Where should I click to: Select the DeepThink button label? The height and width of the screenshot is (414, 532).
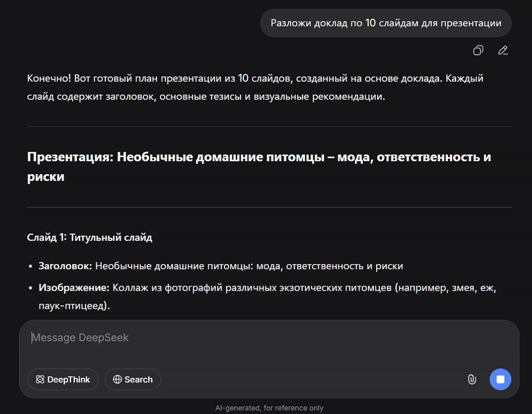68,379
